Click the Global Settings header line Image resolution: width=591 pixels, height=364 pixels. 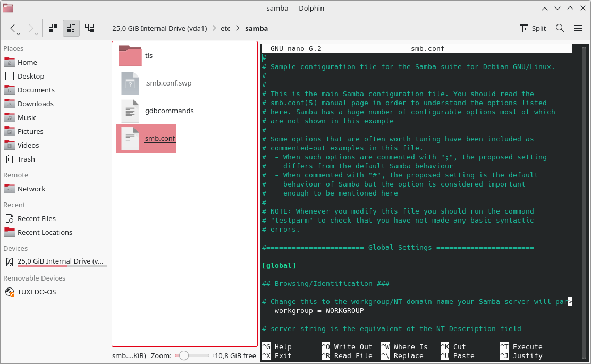(398, 248)
